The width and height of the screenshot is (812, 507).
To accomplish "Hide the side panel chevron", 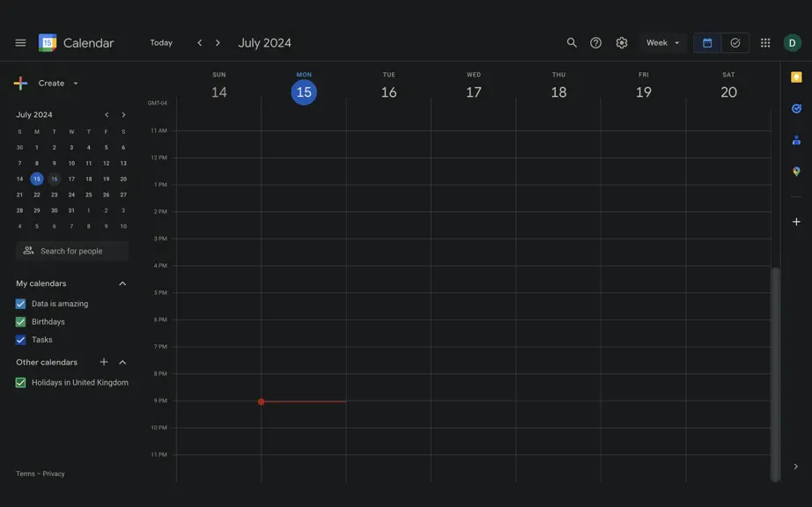I will click(x=796, y=467).
